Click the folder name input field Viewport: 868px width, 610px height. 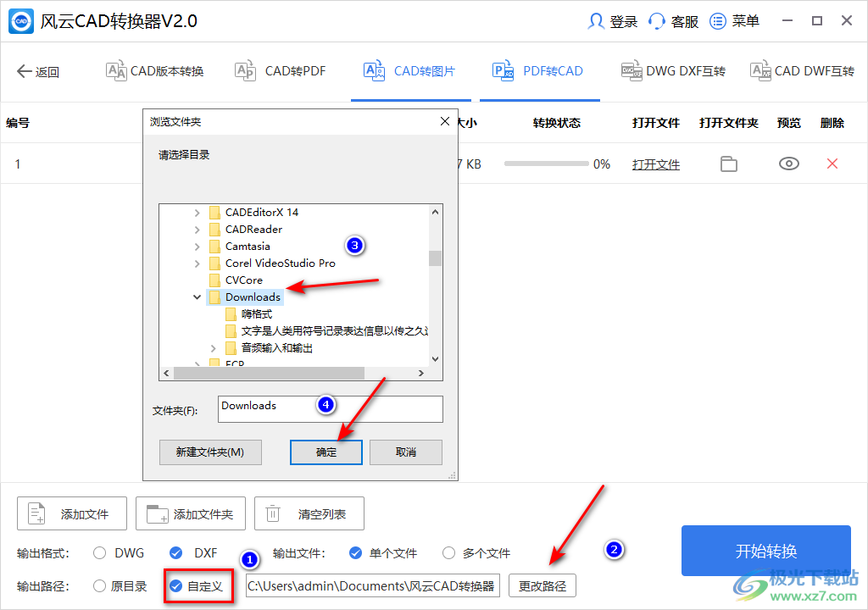pyautogui.click(x=331, y=409)
